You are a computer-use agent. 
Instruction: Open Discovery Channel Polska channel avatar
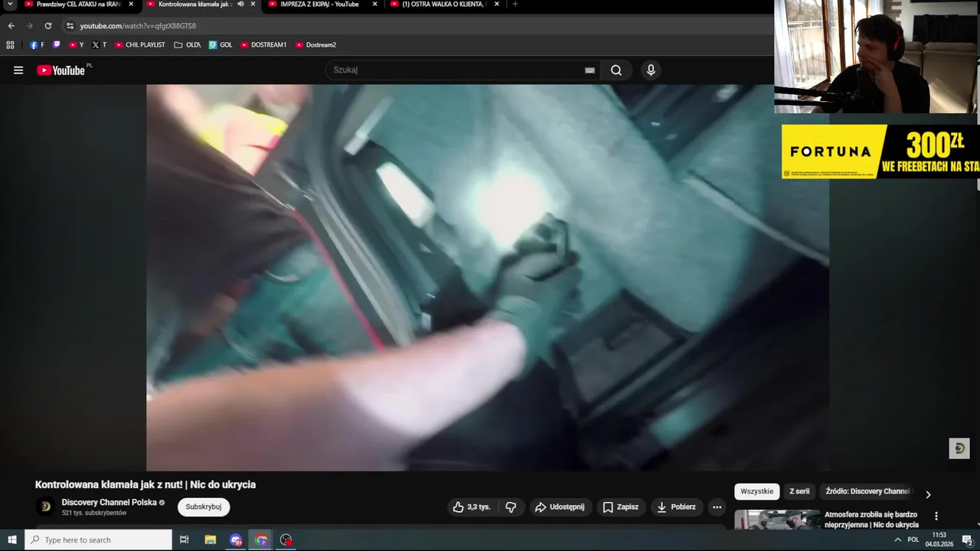tap(45, 507)
